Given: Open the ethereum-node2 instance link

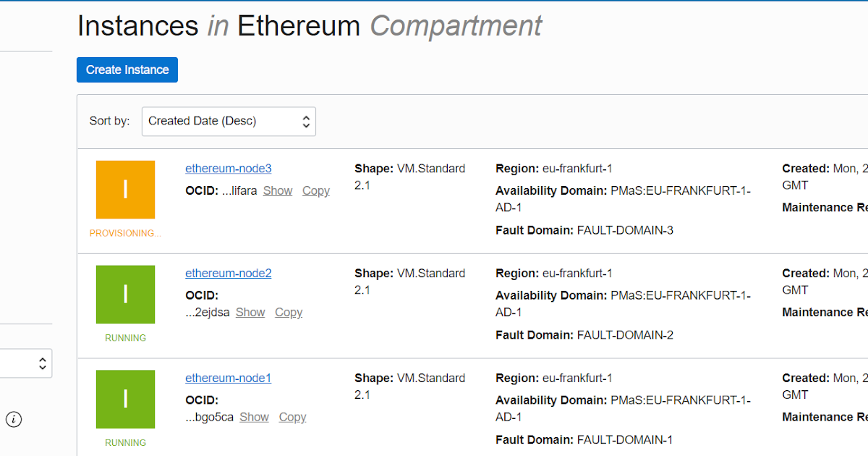Looking at the screenshot, I should [229, 274].
